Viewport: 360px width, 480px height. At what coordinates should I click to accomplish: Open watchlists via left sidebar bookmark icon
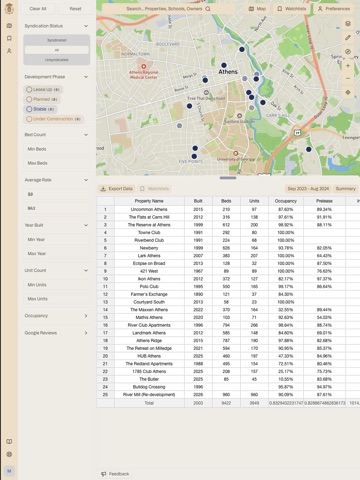tap(9, 38)
